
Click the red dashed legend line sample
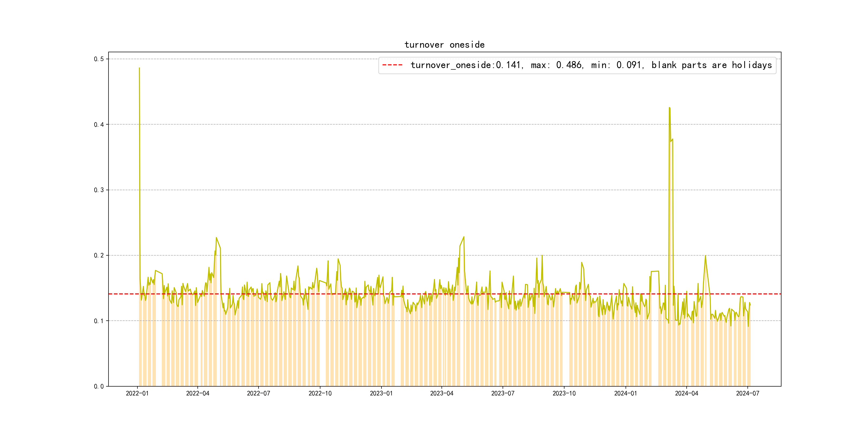click(x=392, y=65)
